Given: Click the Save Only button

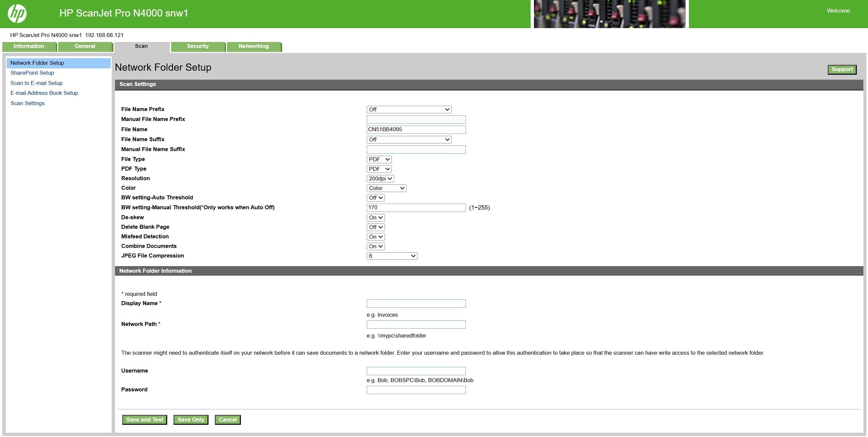Looking at the screenshot, I should [191, 420].
